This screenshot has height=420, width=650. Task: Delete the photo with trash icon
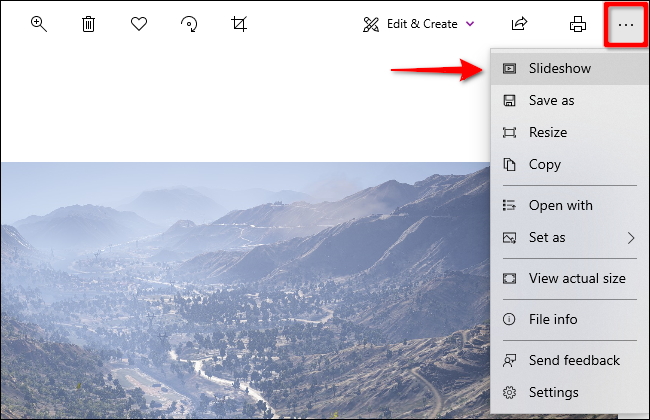(89, 24)
